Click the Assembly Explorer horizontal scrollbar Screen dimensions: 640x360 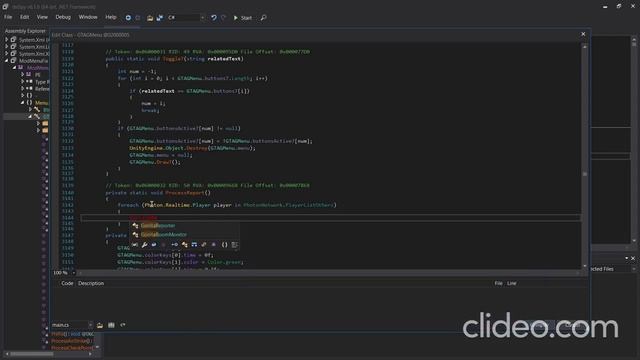pos(48,354)
